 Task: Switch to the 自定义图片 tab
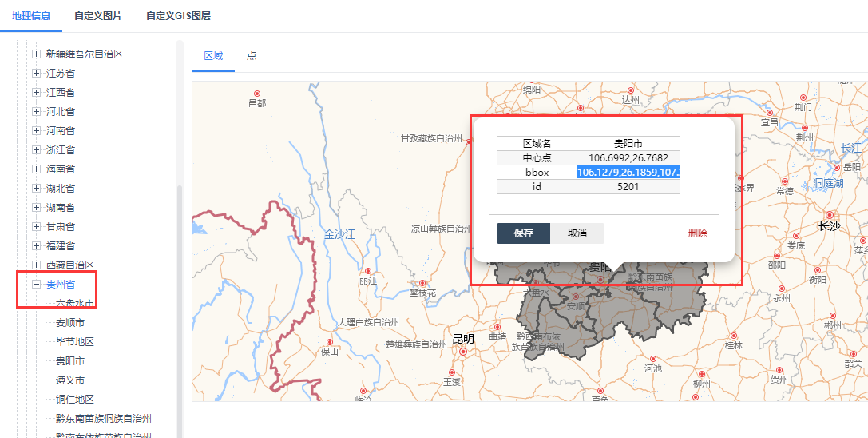pos(98,15)
